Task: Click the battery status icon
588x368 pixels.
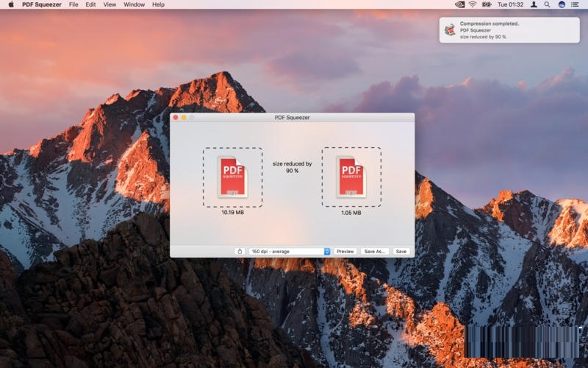Action: (487, 4)
